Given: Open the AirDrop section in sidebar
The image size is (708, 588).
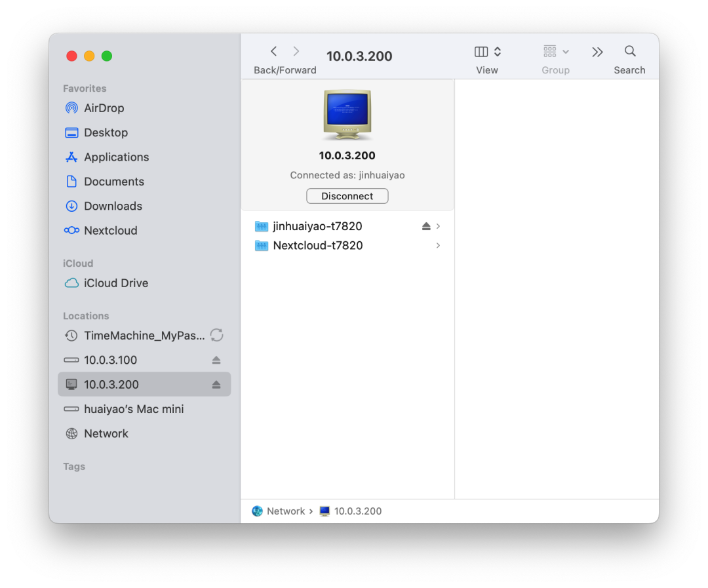Looking at the screenshot, I should (x=104, y=108).
